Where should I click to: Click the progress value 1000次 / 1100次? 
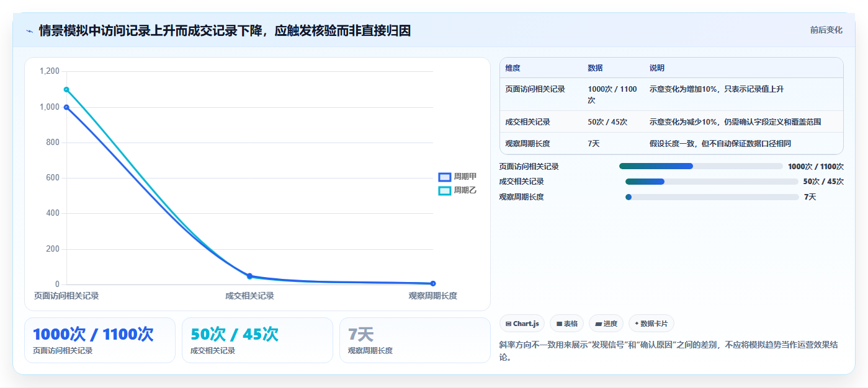[x=816, y=167]
